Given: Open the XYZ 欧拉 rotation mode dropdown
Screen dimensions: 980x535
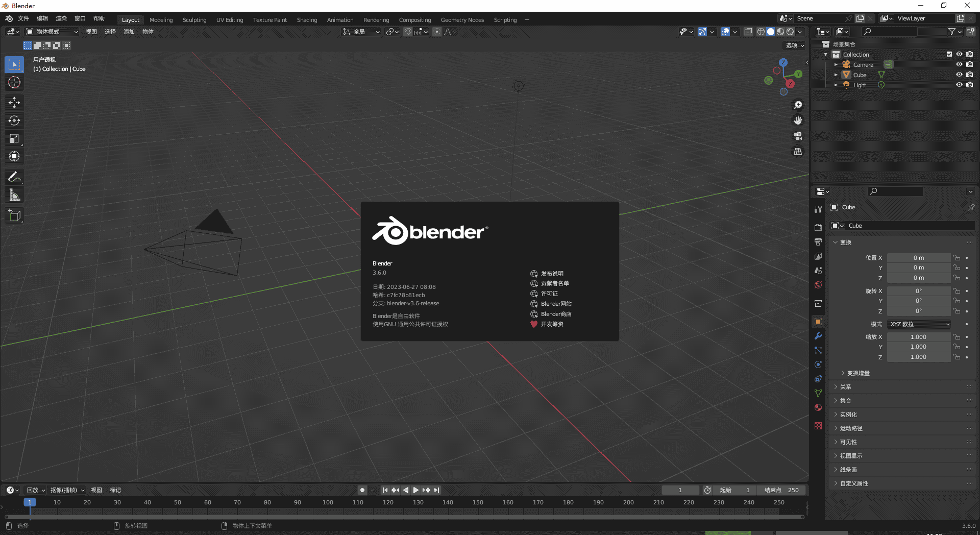Looking at the screenshot, I should 919,324.
